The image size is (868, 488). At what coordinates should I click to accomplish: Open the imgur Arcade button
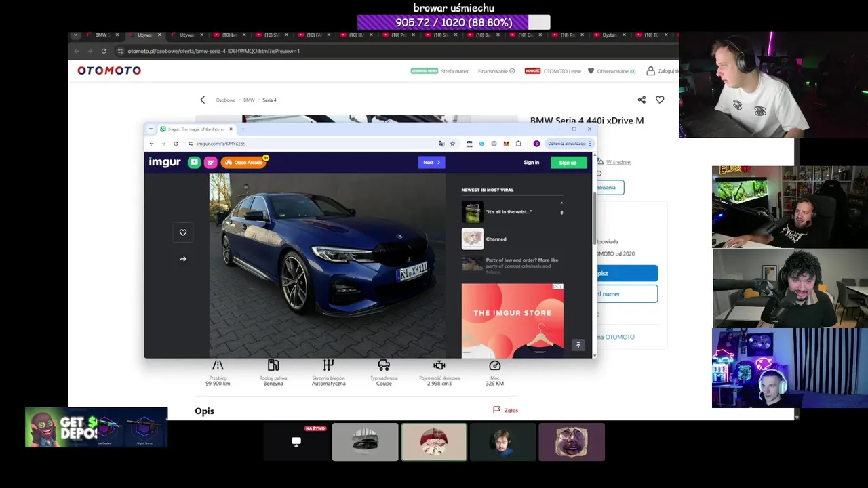coord(243,162)
